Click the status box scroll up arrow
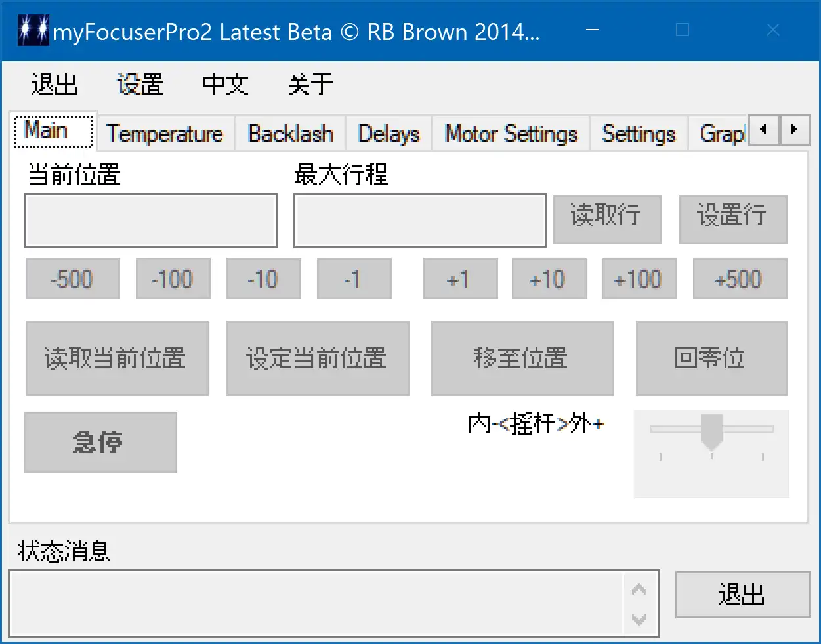Image resolution: width=821 pixels, height=644 pixels. pos(639,589)
